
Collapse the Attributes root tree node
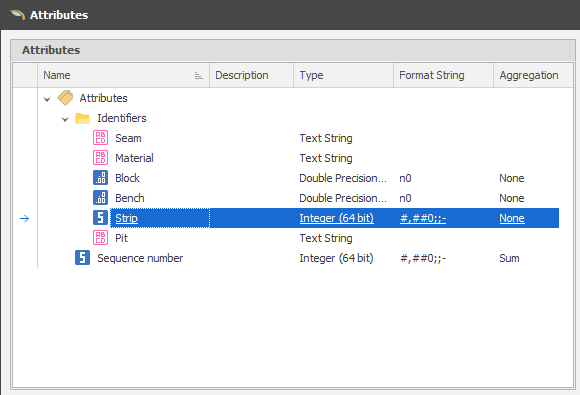click(47, 99)
